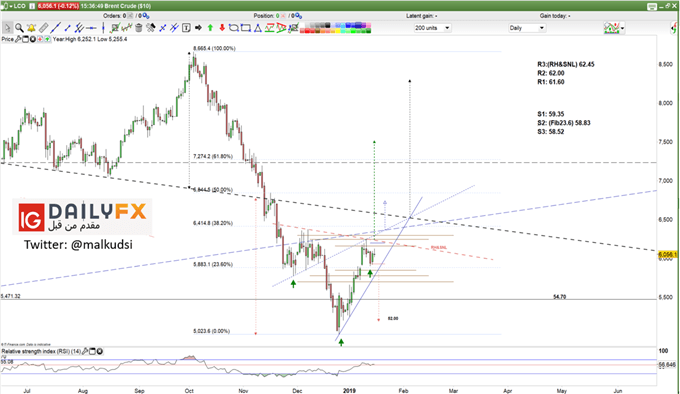Open the price alert bell tool
The image size is (680, 394).
coord(31,28)
